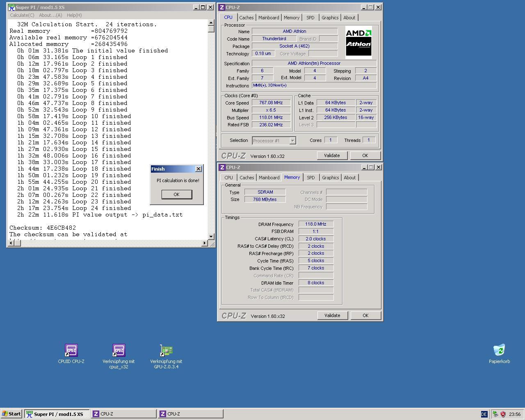Screen dimensions: 525x420
Task: Click the Super PI vertical scrollbar down arrow
Action: [211, 236]
